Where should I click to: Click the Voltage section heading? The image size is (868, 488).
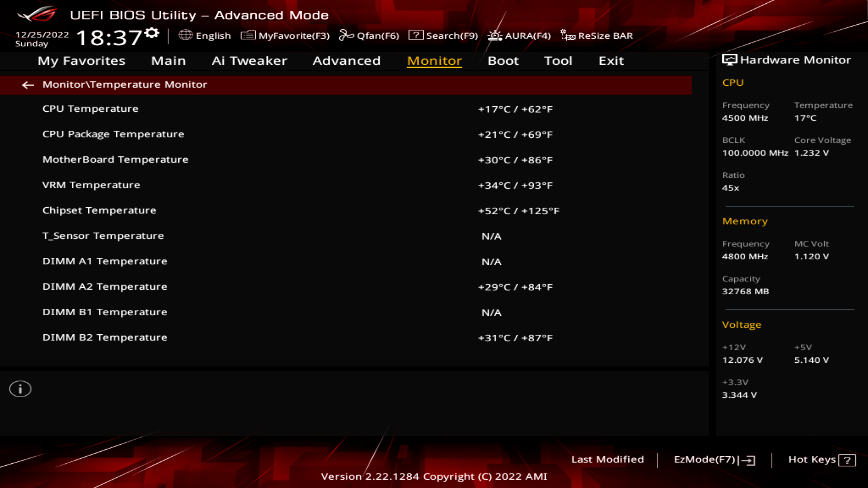coord(742,325)
